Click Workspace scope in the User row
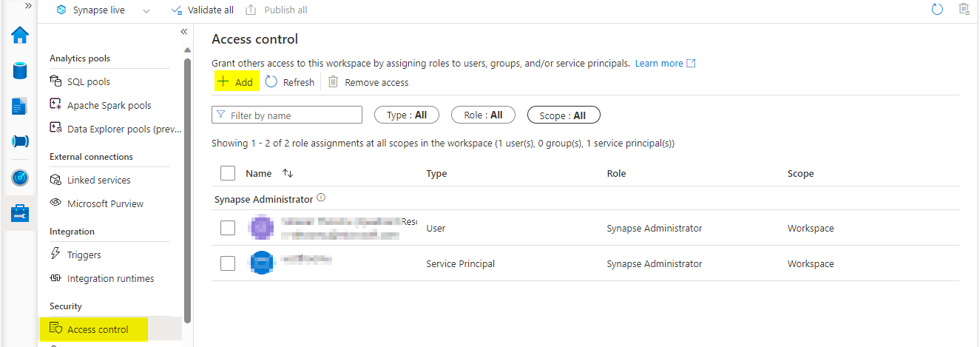 [x=811, y=229]
